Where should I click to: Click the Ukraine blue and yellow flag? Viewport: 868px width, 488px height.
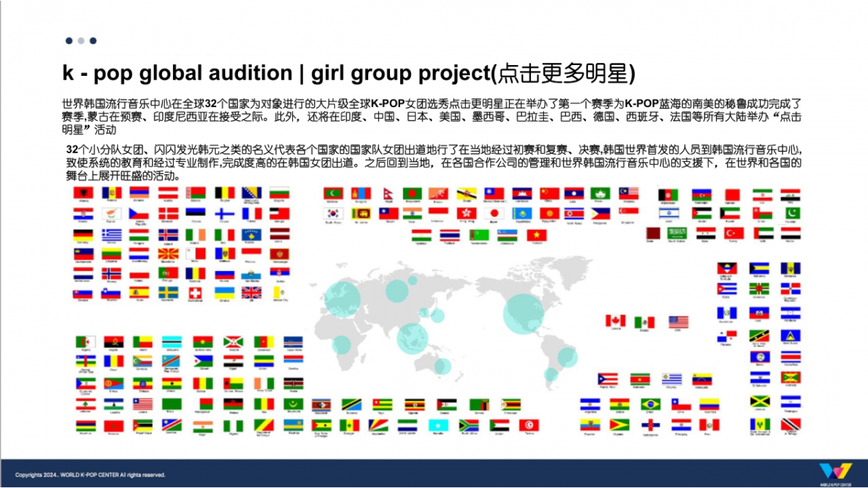pyautogui.click(x=224, y=293)
